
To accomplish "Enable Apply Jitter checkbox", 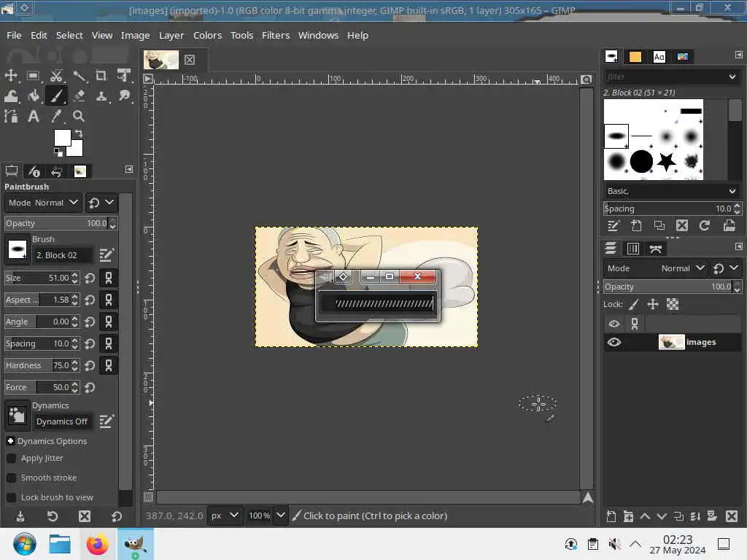I will [12, 458].
